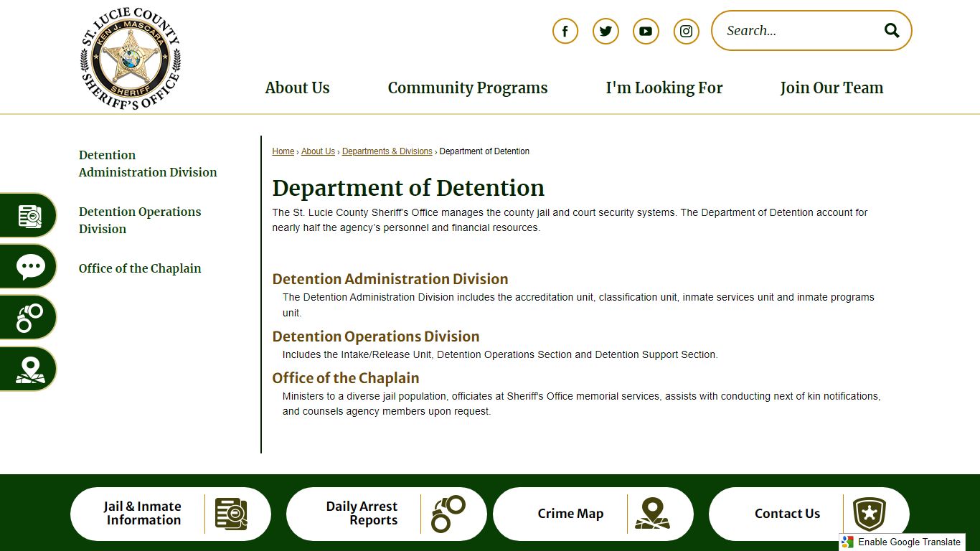Image resolution: width=980 pixels, height=551 pixels.
Task: Go to About Us breadcrumb link
Action: pyautogui.click(x=318, y=151)
